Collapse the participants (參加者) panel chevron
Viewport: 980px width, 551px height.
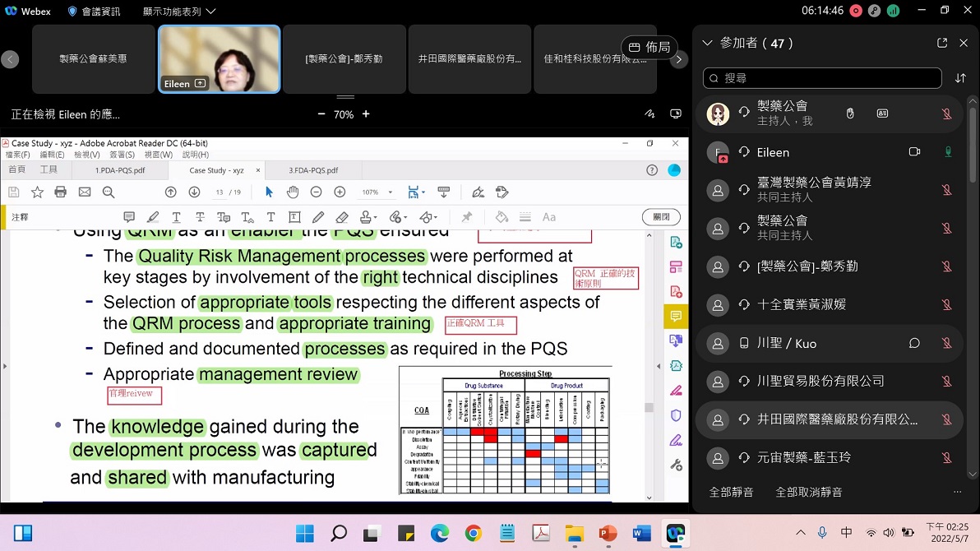[x=707, y=43]
